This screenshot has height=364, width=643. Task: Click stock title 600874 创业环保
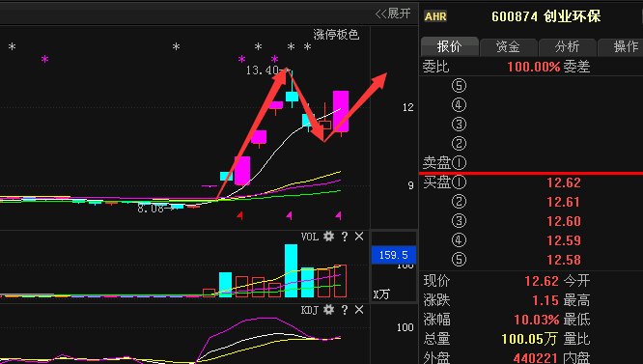coord(546,16)
